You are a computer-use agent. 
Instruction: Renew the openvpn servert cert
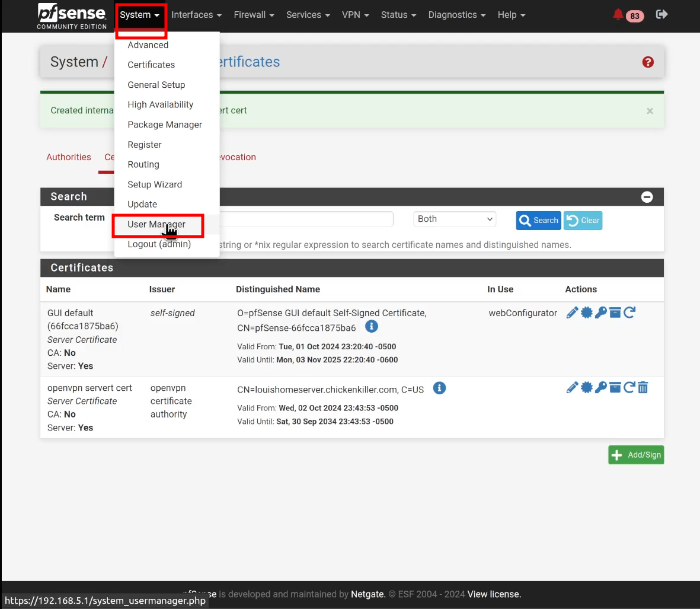pos(629,388)
